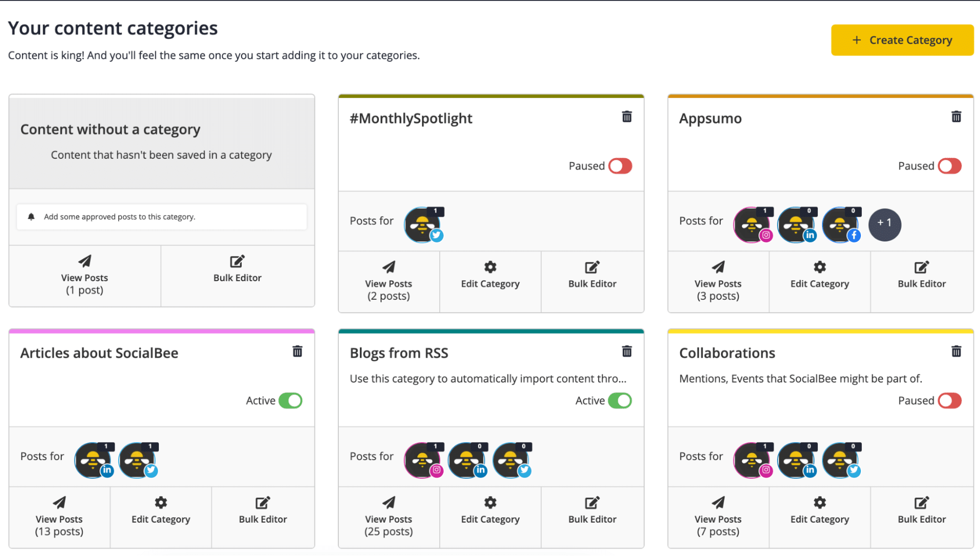Screen dimensions: 980x556
Task: Delete the #MonthlySpotlight category via trash icon
Action: tap(627, 117)
